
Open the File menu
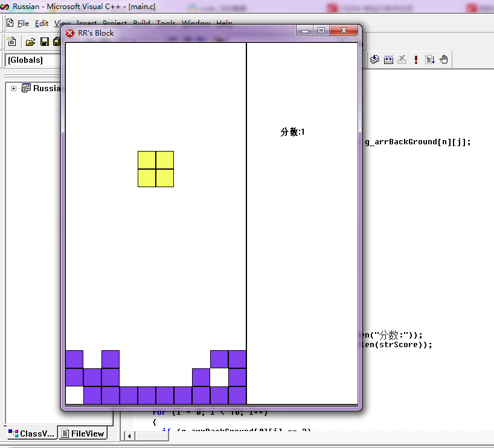coord(23,24)
